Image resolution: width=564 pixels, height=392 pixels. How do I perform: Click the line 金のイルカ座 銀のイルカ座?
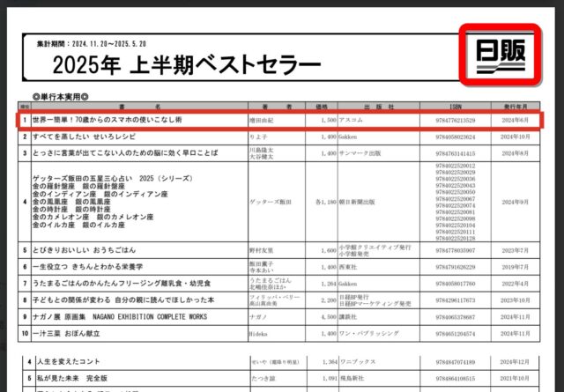(x=78, y=225)
